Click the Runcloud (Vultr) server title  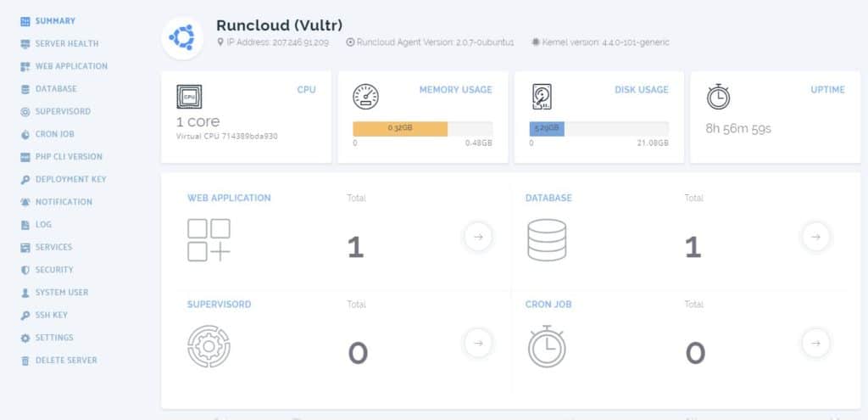(279, 25)
